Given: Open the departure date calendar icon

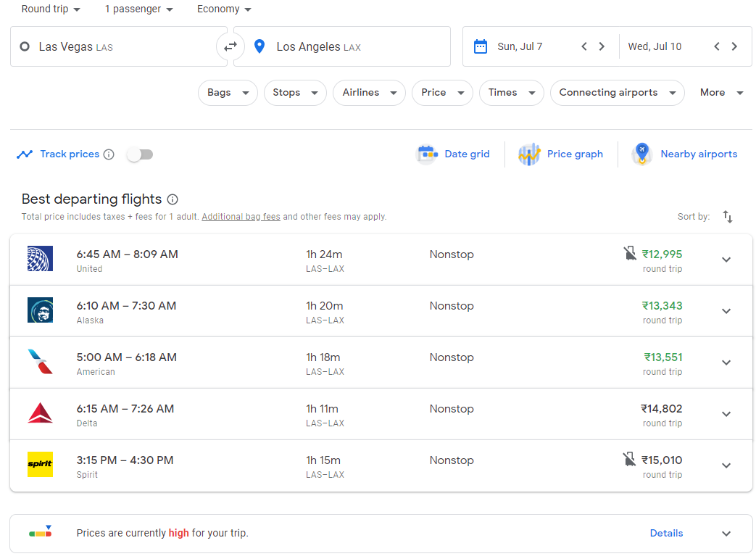Looking at the screenshot, I should point(480,46).
